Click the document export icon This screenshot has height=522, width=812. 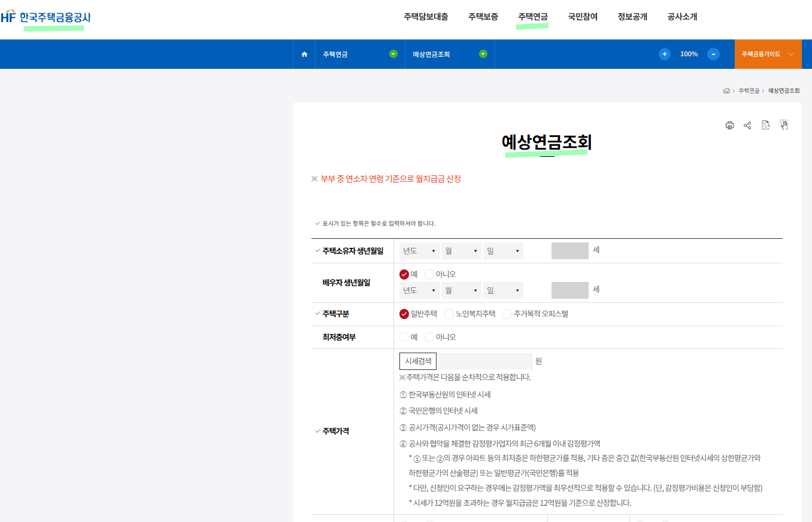click(765, 125)
